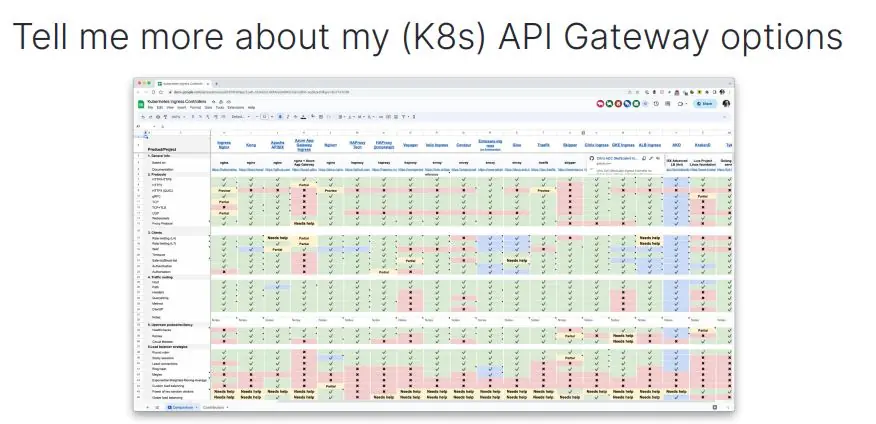Open the Edit menu
The width and height of the screenshot is (876, 424).
[x=160, y=107]
